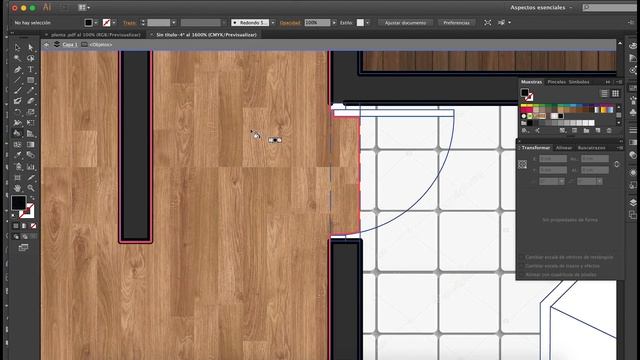Switch to the Símbolos panel tab
640x360 pixels.
tap(579, 82)
